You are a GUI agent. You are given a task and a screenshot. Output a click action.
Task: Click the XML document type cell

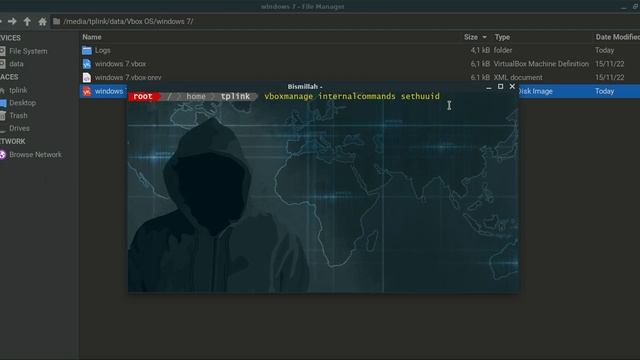point(518,77)
